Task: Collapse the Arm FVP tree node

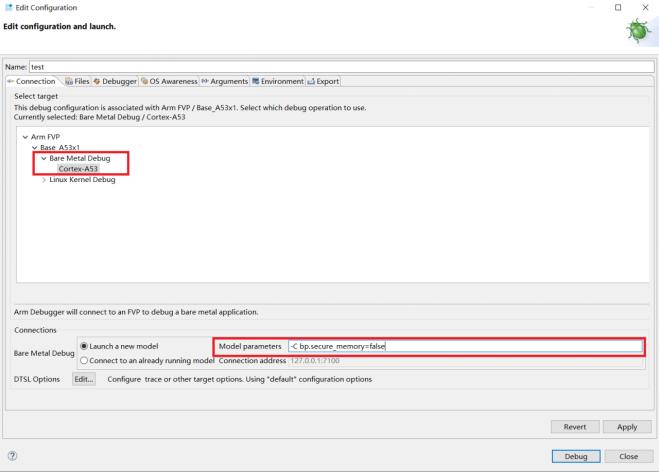Action: [24, 136]
